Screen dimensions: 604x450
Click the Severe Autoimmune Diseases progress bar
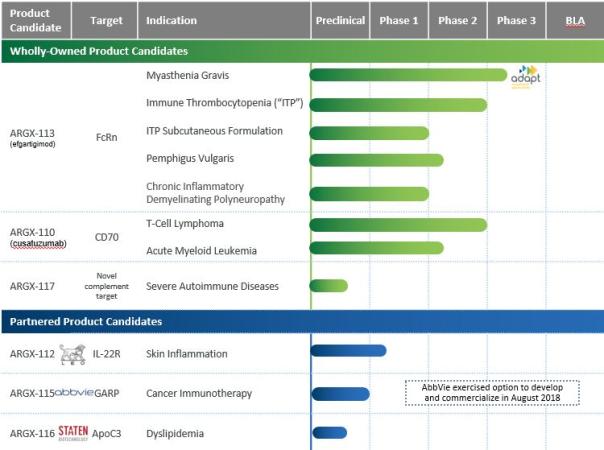click(x=329, y=286)
